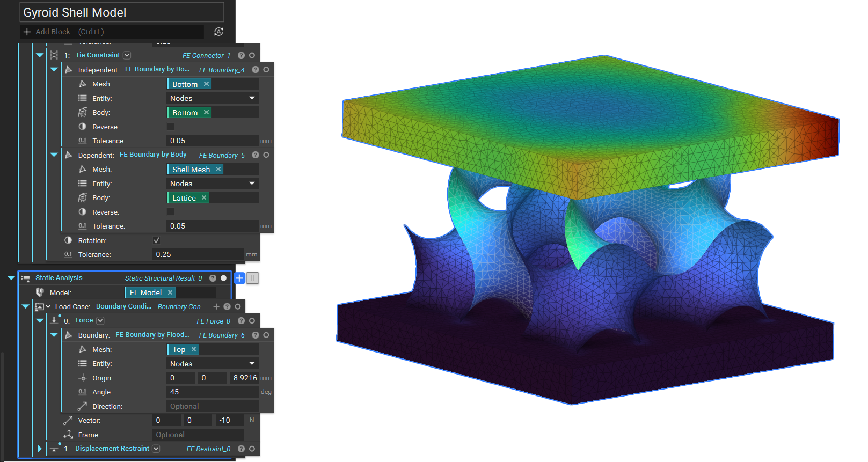
Task: Click the blue plus button next to Static Analysis
Action: 239,278
